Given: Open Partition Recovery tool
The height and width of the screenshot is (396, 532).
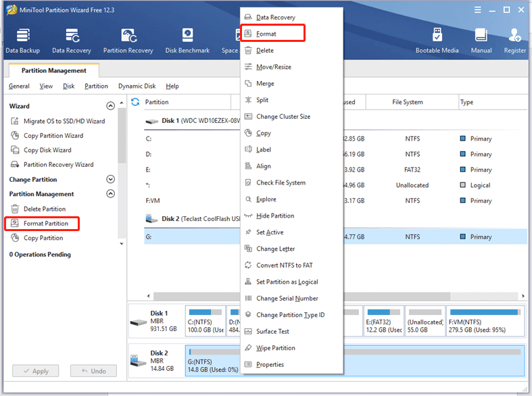Looking at the screenshot, I should 128,40.
